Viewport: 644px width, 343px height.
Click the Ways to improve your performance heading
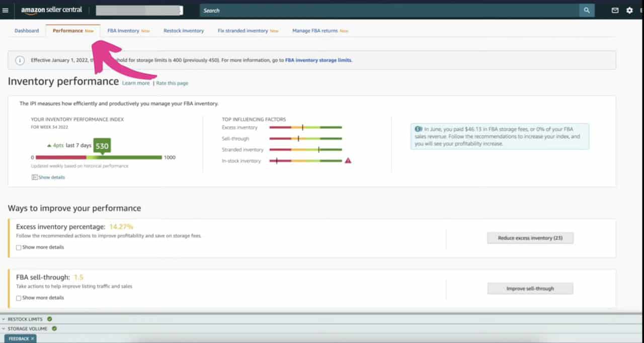coord(74,208)
